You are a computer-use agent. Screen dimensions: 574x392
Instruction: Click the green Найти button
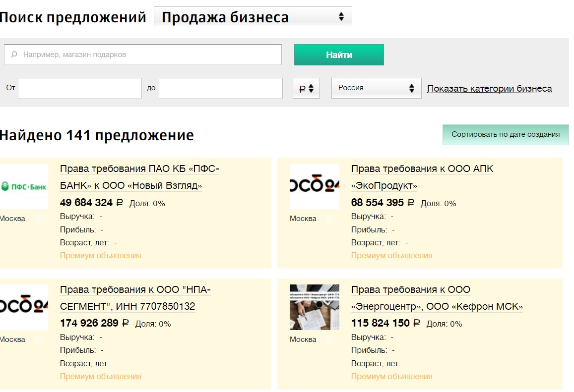tap(339, 55)
